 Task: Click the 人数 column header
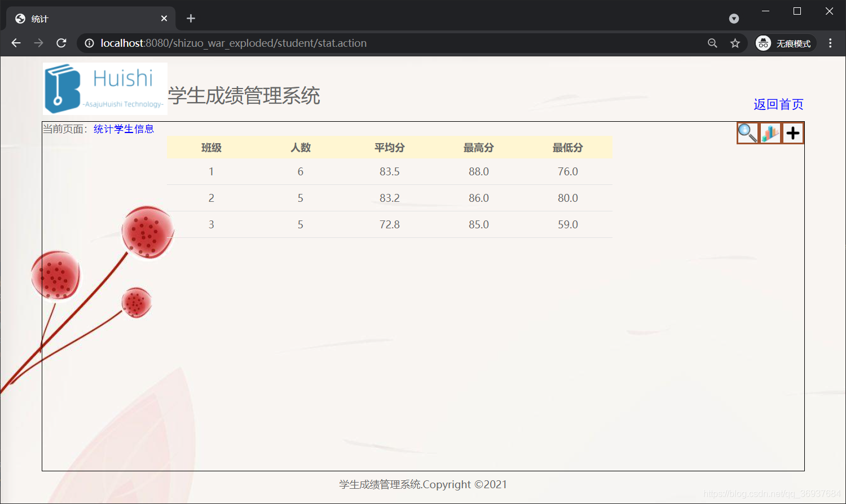coord(301,148)
